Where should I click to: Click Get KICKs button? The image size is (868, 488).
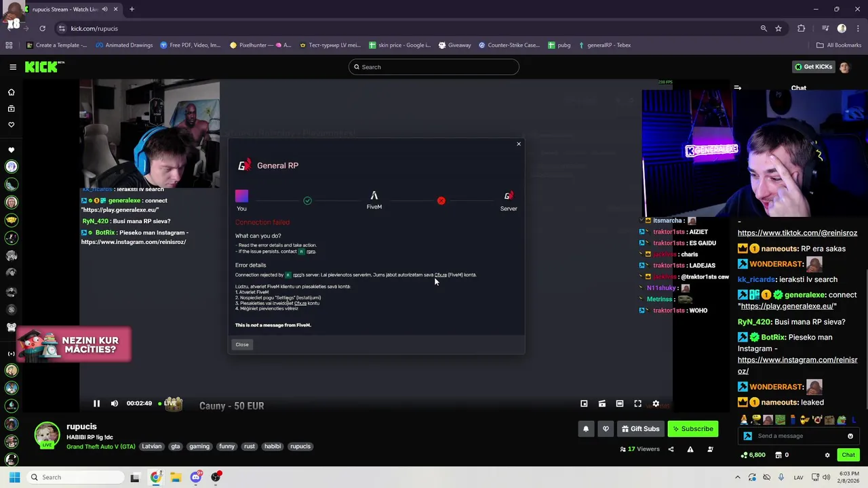click(x=813, y=66)
